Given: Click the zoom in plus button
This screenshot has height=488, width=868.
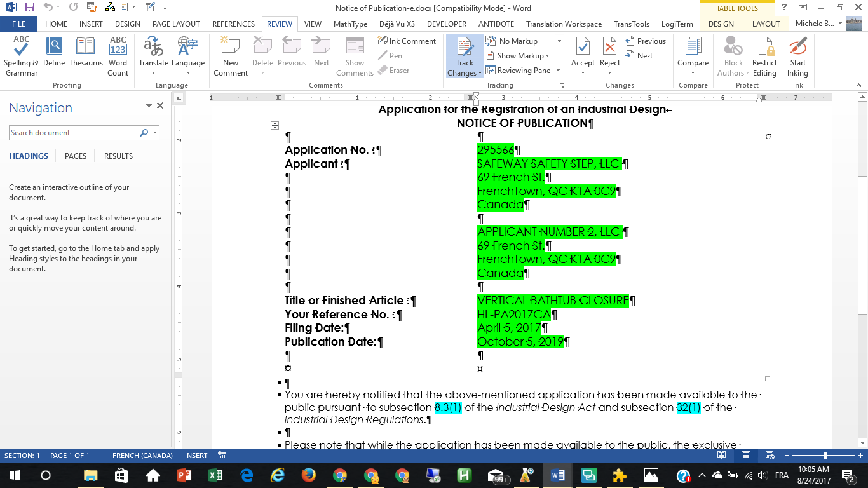Looking at the screenshot, I should [x=859, y=456].
